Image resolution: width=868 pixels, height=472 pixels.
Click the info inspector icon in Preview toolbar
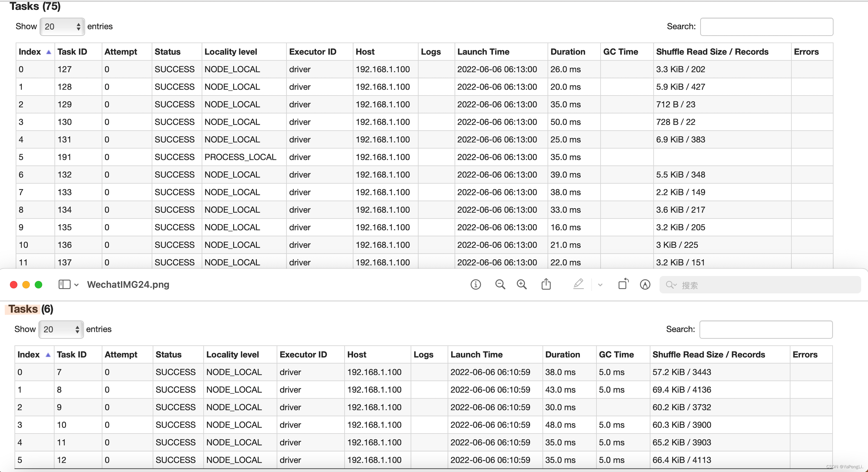(476, 285)
